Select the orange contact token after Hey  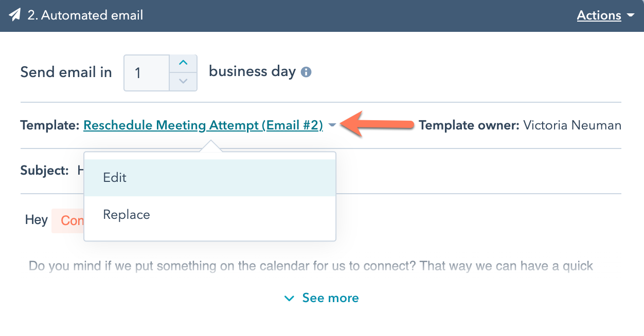point(68,221)
